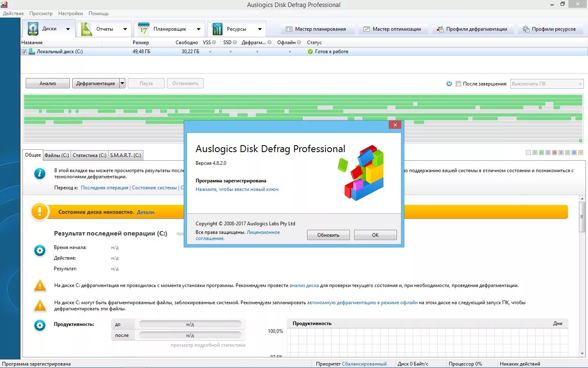Screen dimensions: 588x368
Task: Click the gear icon beside 'Продуктивность'
Action: 40,325
